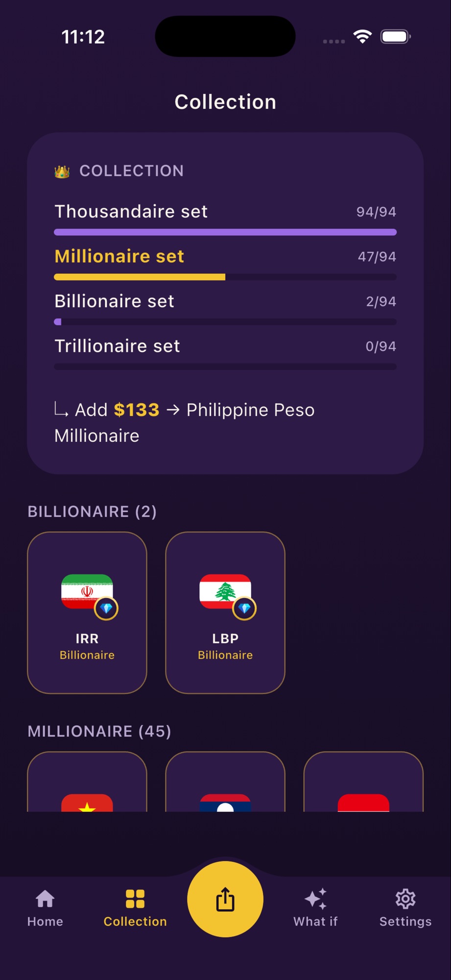Viewport: 451px width, 980px height.
Task: Tap the diamond badge on the LBP flag
Action: point(244,609)
